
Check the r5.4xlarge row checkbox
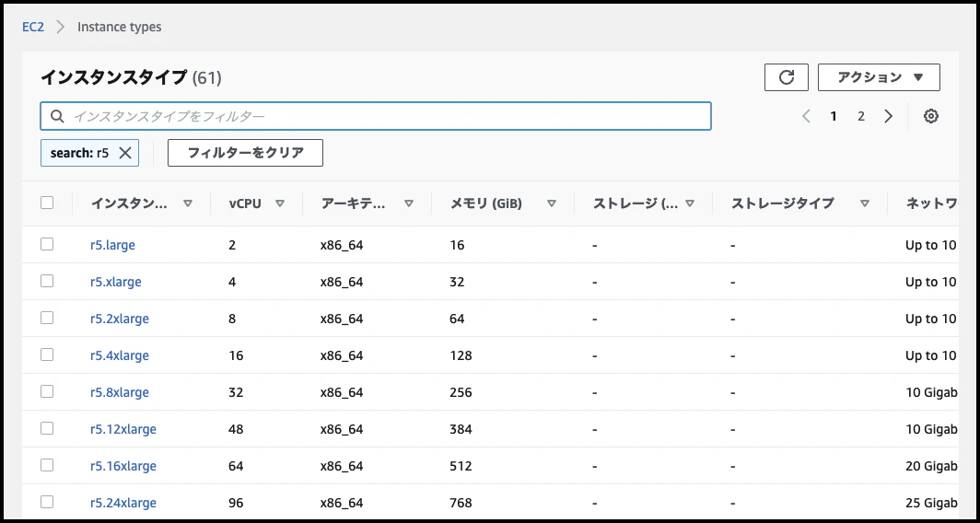click(x=47, y=354)
